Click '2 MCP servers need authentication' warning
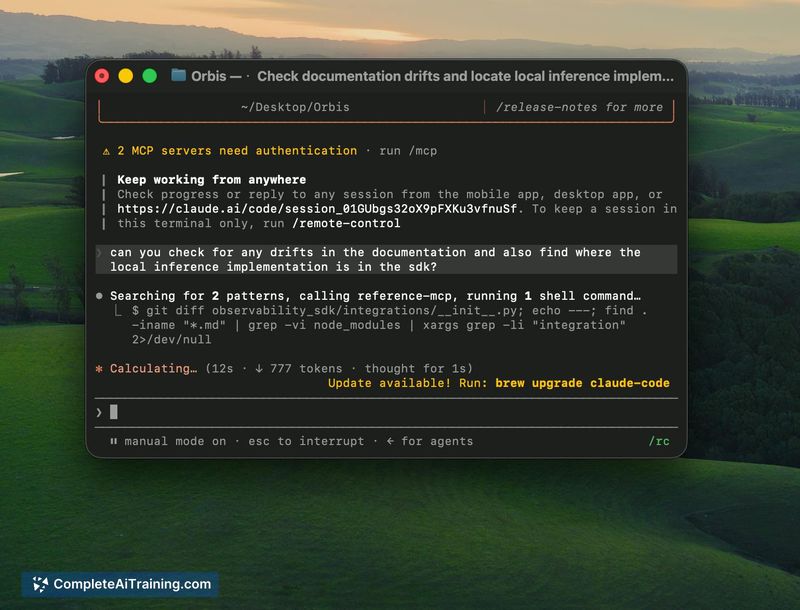Screen dimensions: 800x610 click(237, 151)
